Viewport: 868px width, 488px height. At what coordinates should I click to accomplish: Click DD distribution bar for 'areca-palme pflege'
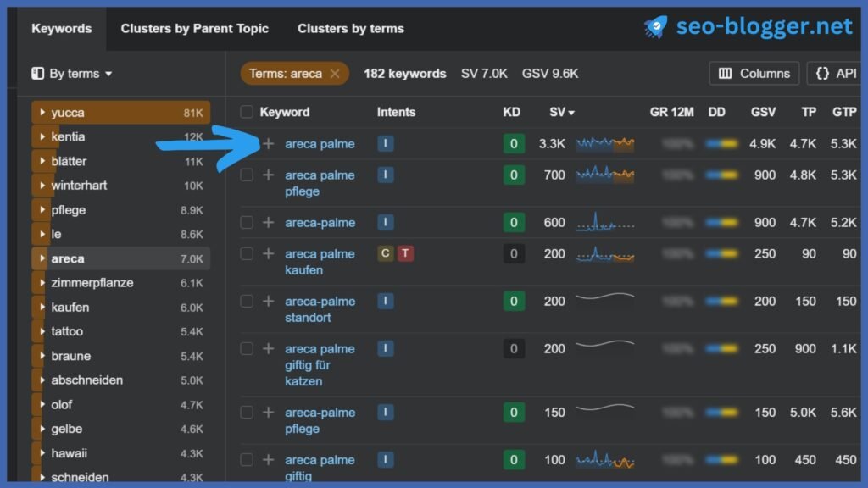click(x=721, y=413)
